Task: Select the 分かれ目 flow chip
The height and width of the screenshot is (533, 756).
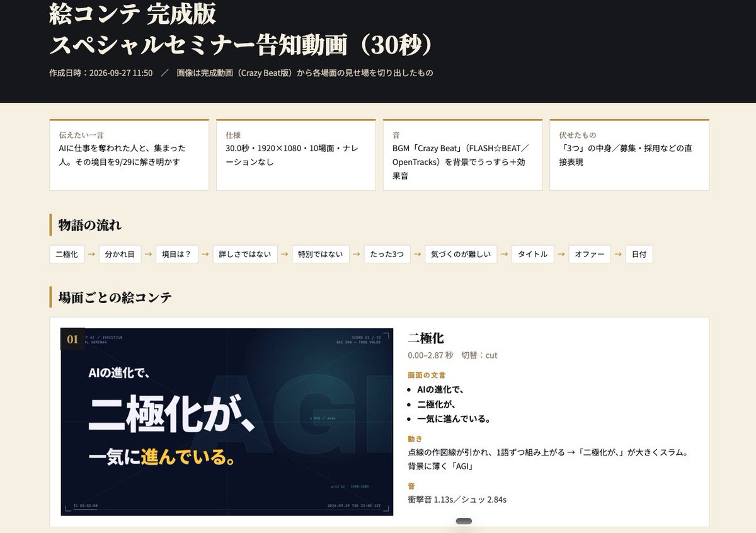Action: [120, 255]
